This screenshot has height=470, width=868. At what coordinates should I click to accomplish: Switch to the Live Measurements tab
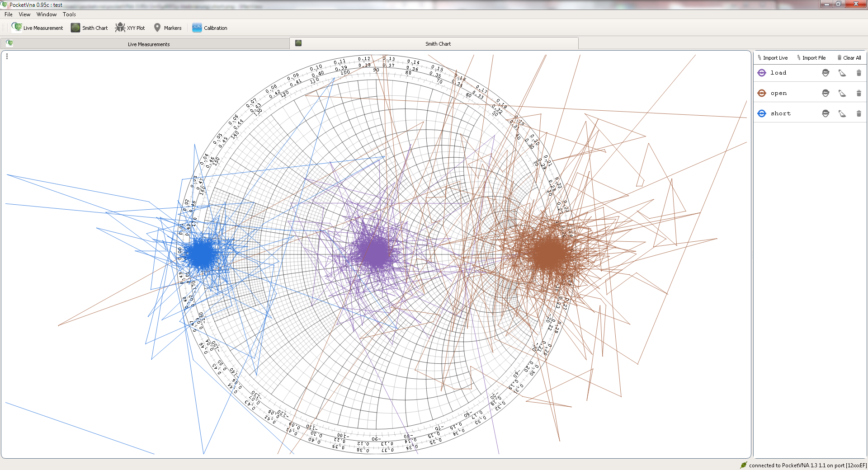point(145,44)
